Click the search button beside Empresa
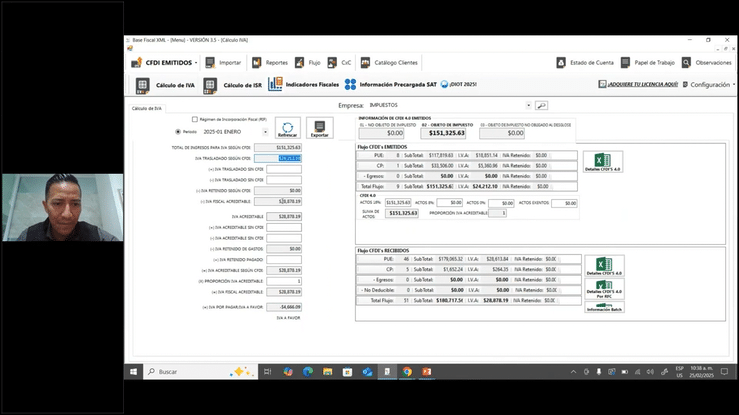Screen dimensions: 739x415 542,106
